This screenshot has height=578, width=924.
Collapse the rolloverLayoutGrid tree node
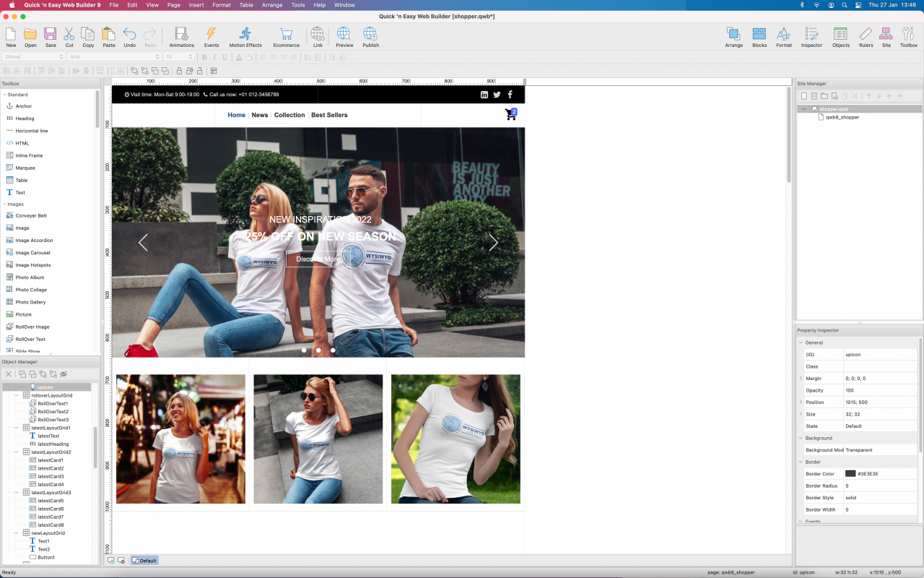click(16, 396)
